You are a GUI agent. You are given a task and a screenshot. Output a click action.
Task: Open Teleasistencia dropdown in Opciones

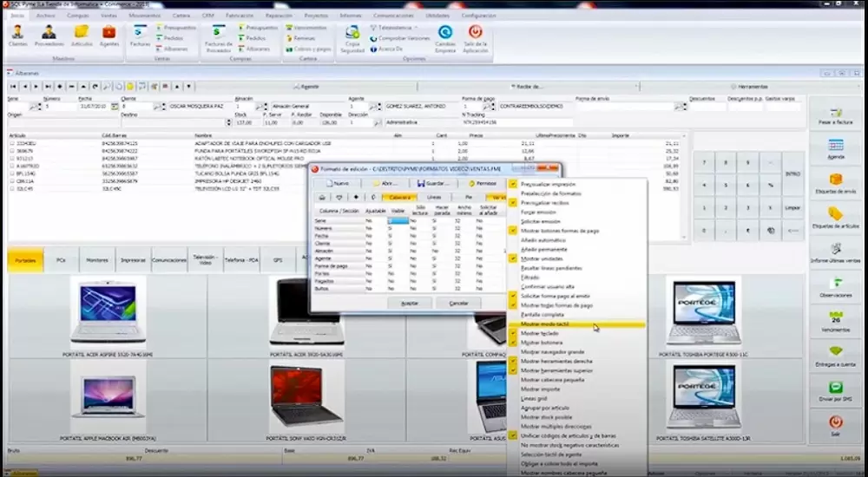pyautogui.click(x=393, y=28)
